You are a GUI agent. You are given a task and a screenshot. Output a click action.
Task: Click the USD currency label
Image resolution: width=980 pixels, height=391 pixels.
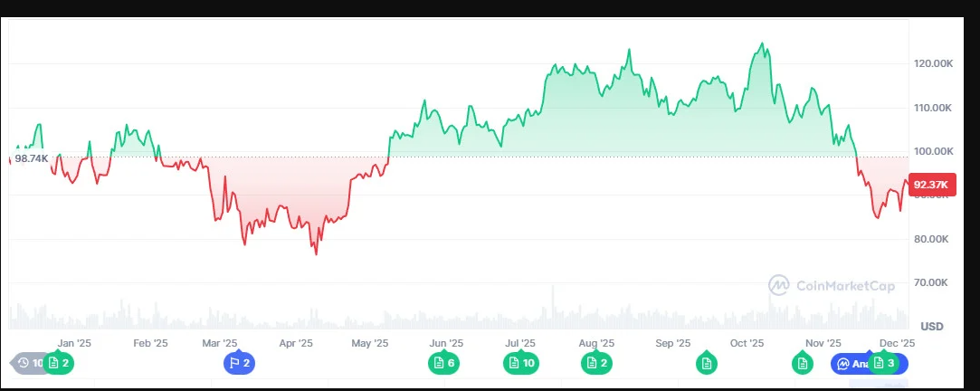point(931,326)
